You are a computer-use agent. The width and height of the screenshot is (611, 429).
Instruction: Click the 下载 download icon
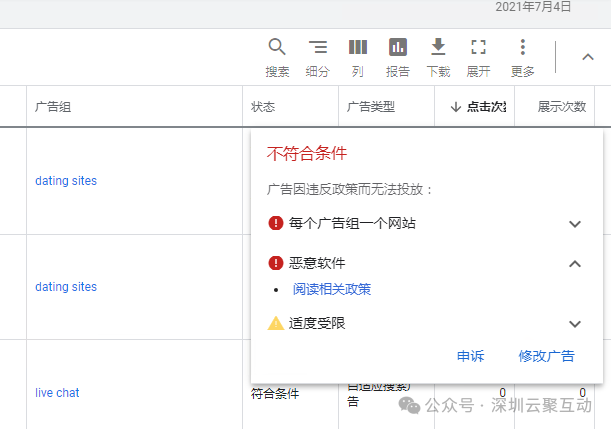438,47
